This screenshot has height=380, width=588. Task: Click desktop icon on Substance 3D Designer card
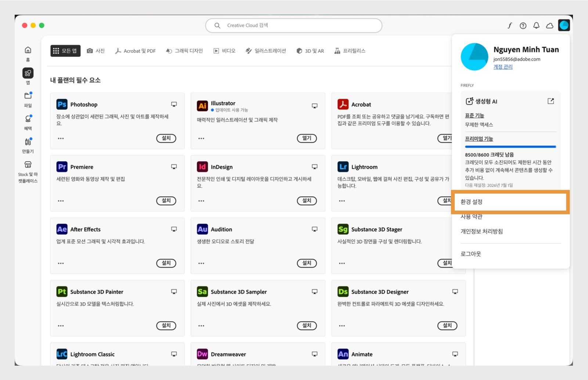[x=455, y=292]
